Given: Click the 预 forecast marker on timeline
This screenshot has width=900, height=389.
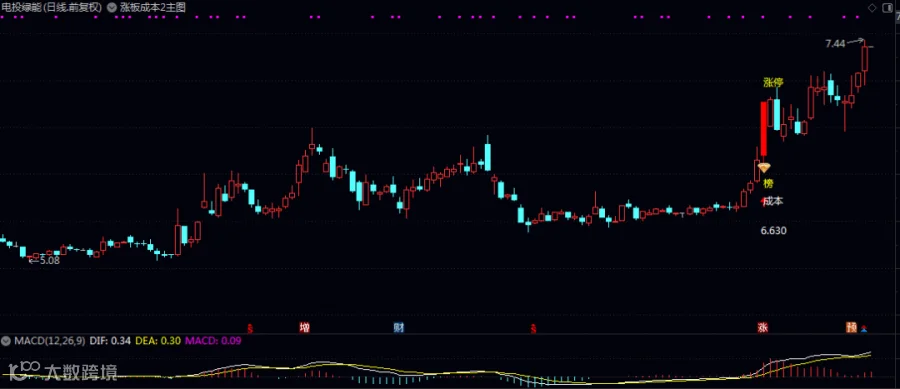Looking at the screenshot, I should click(x=851, y=328).
